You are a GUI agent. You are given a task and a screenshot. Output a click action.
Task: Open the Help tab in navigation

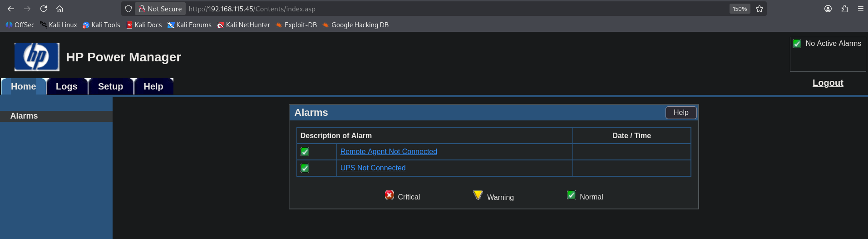pyautogui.click(x=153, y=86)
